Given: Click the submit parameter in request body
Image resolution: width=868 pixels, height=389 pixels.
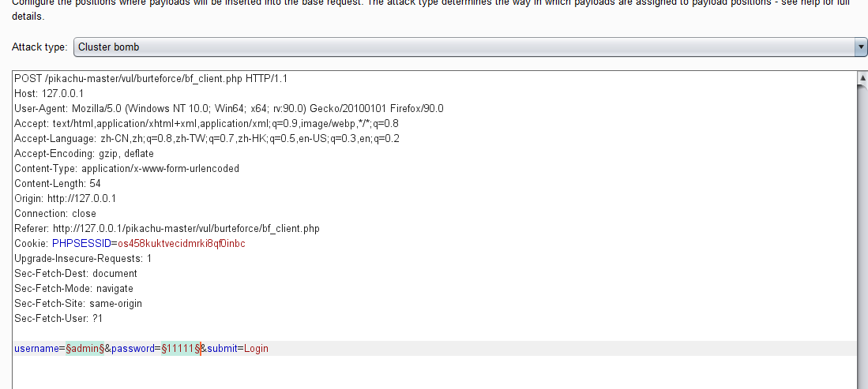Looking at the screenshot, I should pyautogui.click(x=222, y=349).
